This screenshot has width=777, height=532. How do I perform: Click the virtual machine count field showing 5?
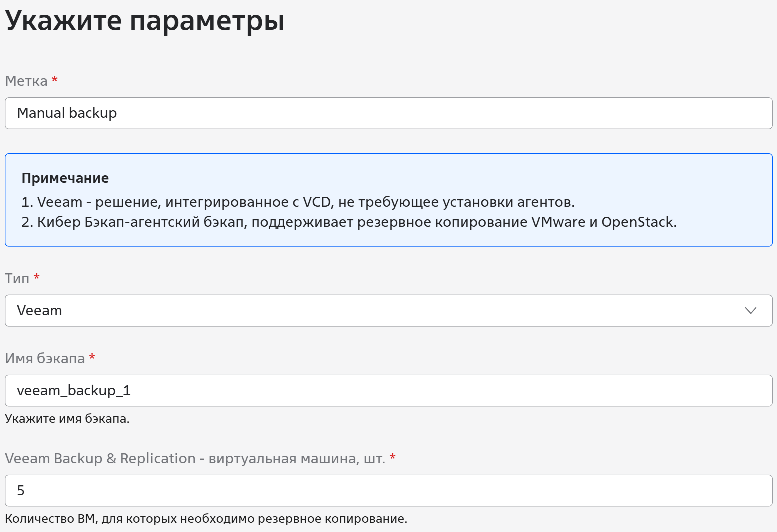[388, 491]
